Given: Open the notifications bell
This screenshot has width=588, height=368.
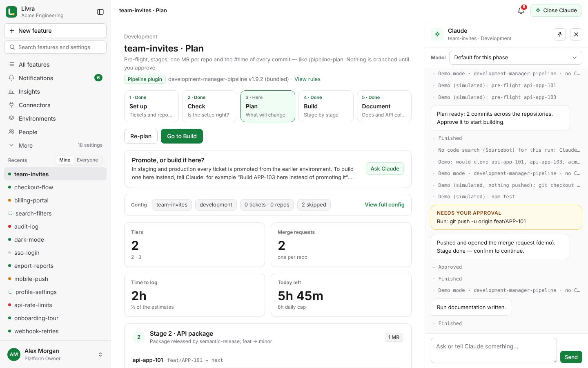Looking at the screenshot, I should tap(521, 11).
